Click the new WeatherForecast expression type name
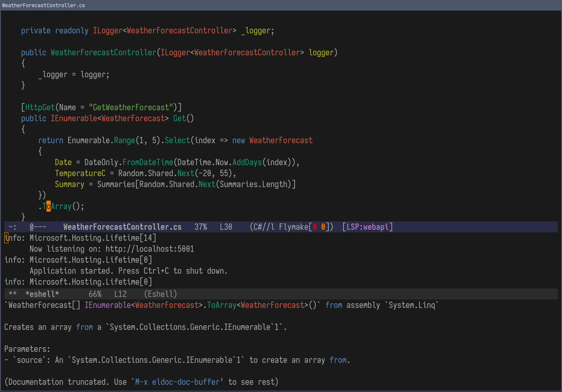Screen dimensions: 562x392 click(281, 140)
